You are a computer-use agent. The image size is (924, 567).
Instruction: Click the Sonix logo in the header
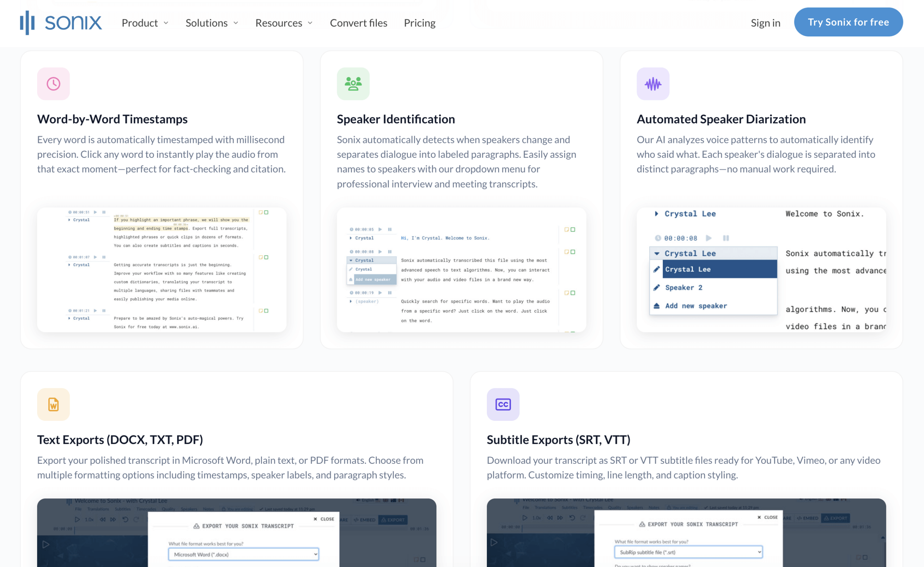61,22
